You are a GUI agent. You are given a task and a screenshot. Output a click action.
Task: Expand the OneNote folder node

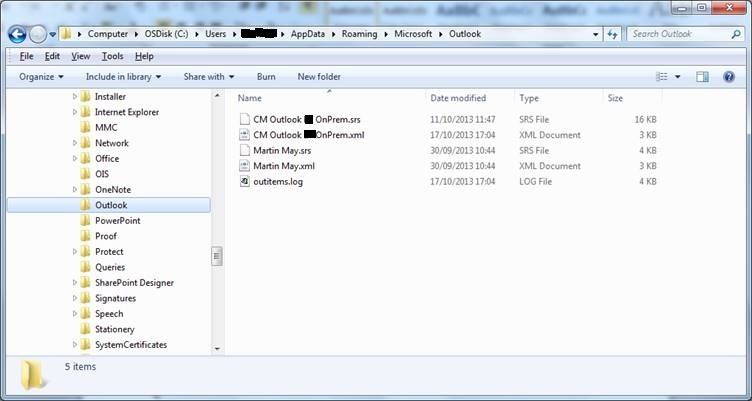point(75,189)
